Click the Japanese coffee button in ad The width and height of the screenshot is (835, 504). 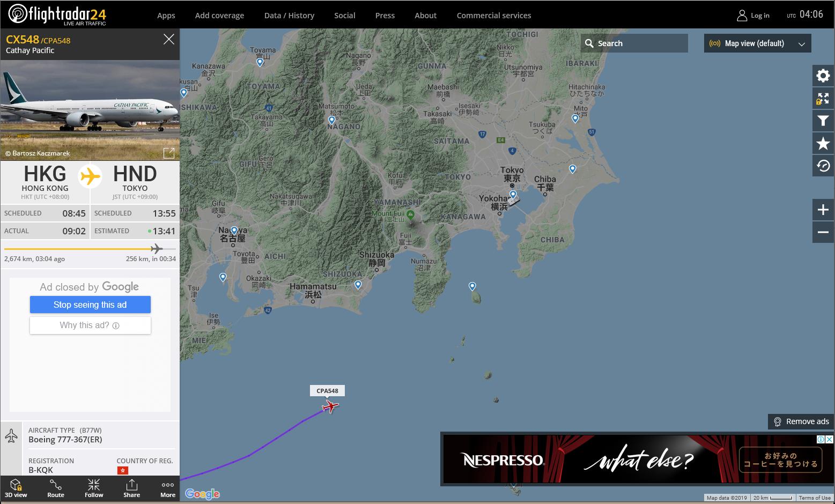tap(780, 460)
